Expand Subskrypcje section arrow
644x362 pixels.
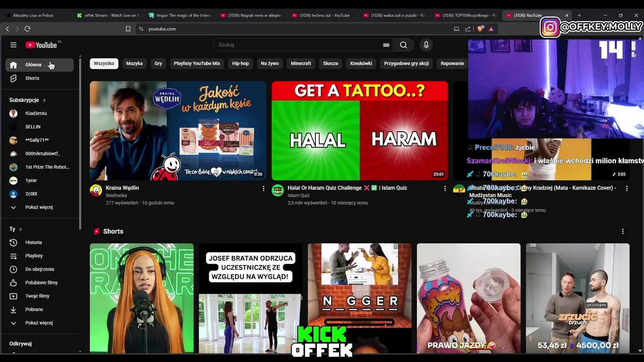[44, 100]
